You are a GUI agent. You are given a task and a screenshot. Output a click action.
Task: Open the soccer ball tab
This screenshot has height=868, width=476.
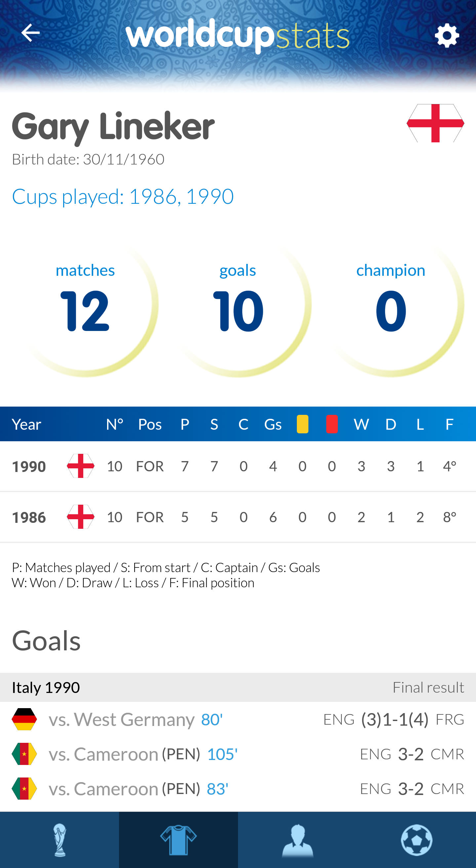click(416, 840)
